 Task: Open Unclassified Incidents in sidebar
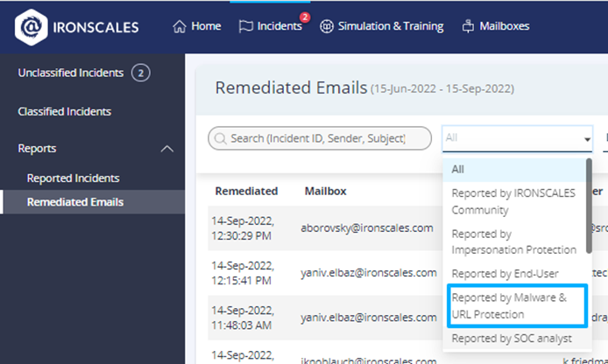(71, 73)
